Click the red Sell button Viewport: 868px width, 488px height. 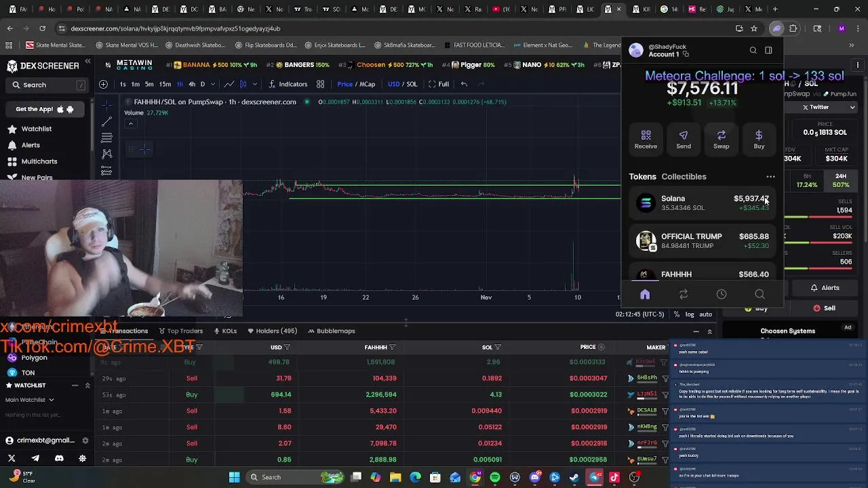point(825,308)
